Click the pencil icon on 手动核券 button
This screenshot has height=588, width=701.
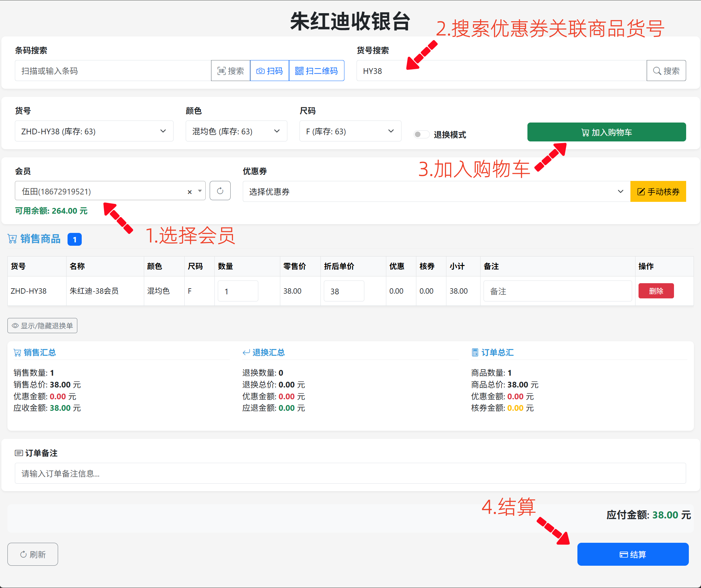tap(641, 191)
